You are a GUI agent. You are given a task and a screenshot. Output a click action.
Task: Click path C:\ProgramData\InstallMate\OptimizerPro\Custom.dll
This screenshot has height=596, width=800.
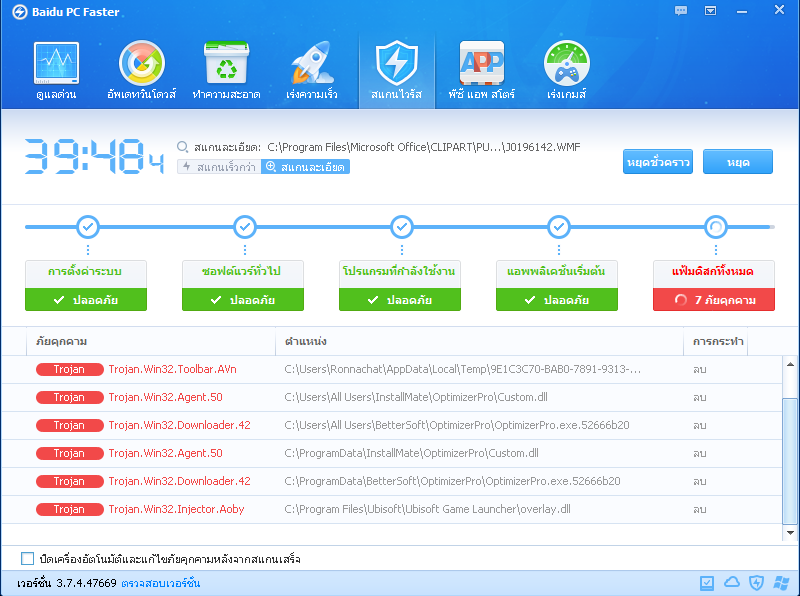411,453
